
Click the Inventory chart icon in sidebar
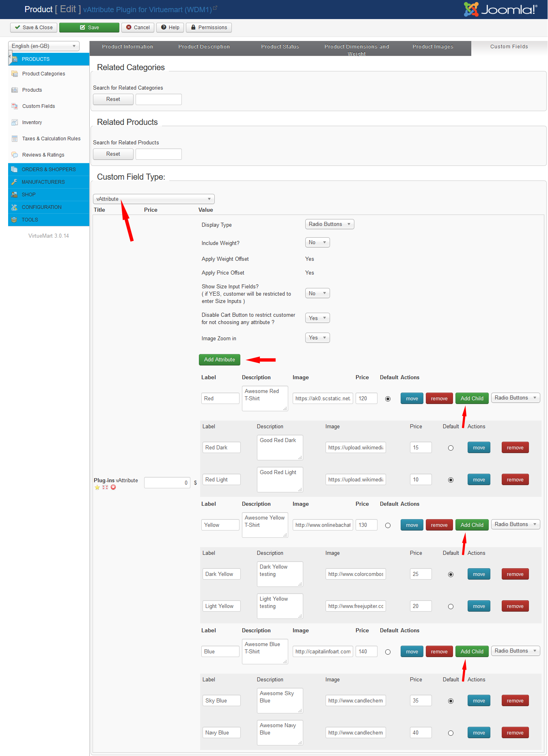click(x=15, y=122)
